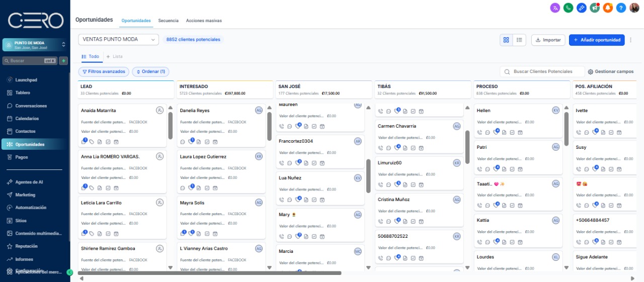Click Gestionar campos link
644x282 pixels.
point(611,72)
